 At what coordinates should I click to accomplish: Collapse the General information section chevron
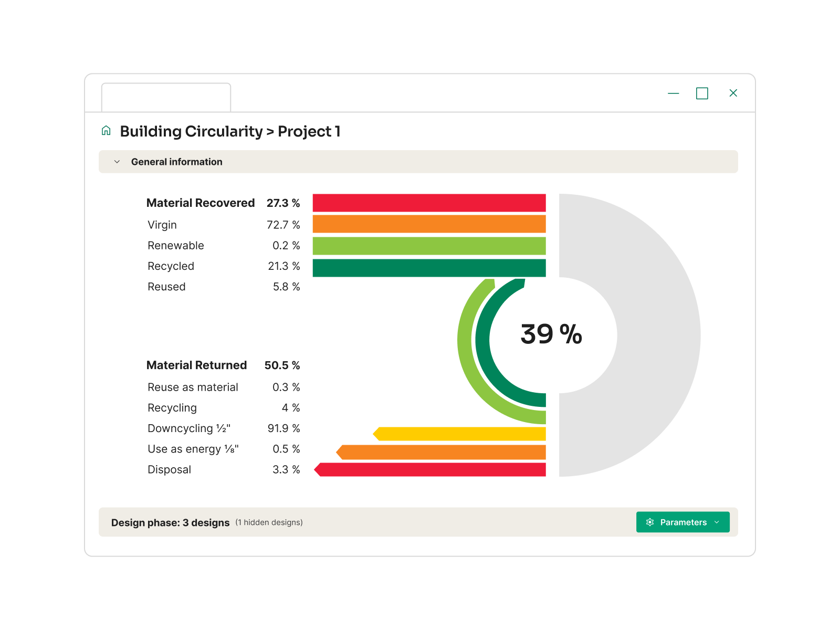click(117, 162)
